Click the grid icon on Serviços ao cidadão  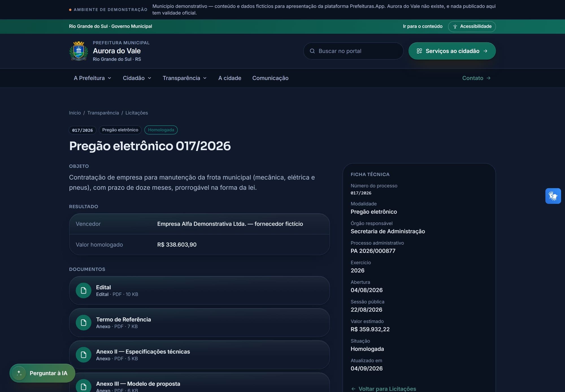click(419, 51)
